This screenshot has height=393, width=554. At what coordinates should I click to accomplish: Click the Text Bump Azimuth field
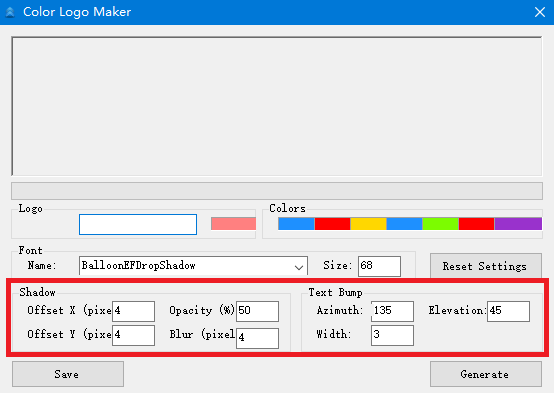[x=393, y=311]
